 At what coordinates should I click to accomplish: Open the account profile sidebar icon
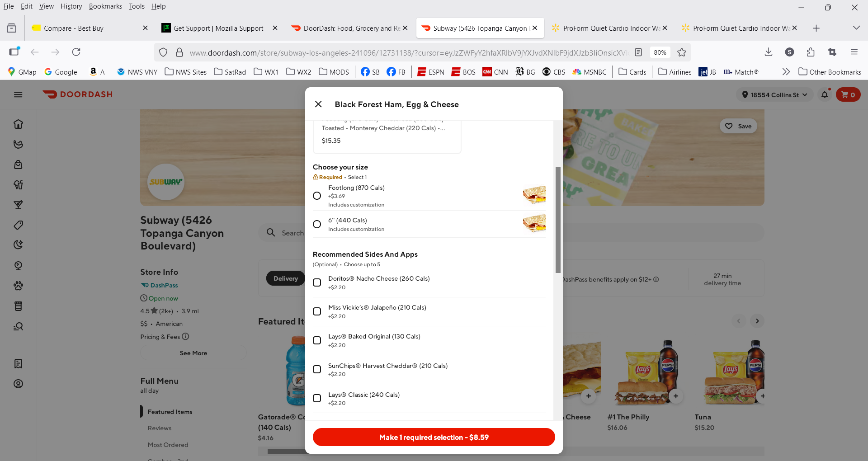(x=18, y=384)
